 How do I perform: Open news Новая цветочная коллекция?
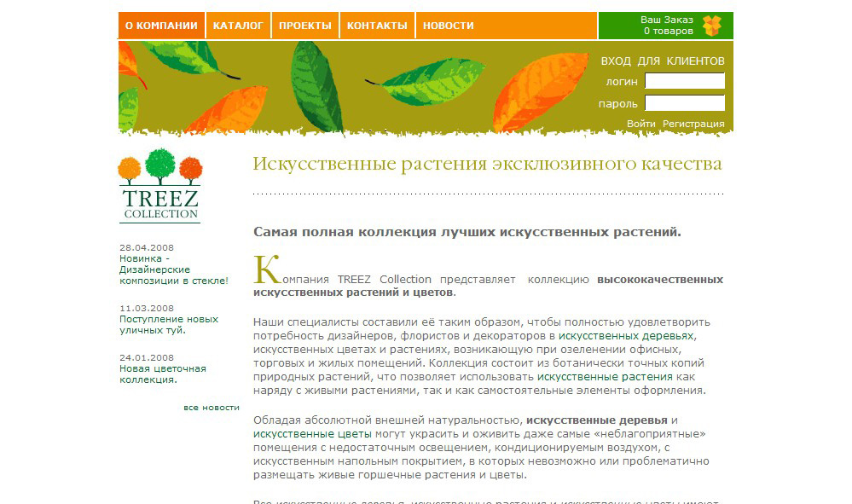pos(163,374)
